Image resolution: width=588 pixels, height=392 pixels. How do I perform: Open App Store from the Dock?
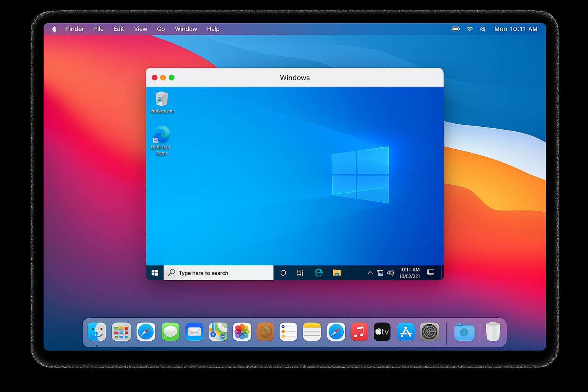[406, 332]
